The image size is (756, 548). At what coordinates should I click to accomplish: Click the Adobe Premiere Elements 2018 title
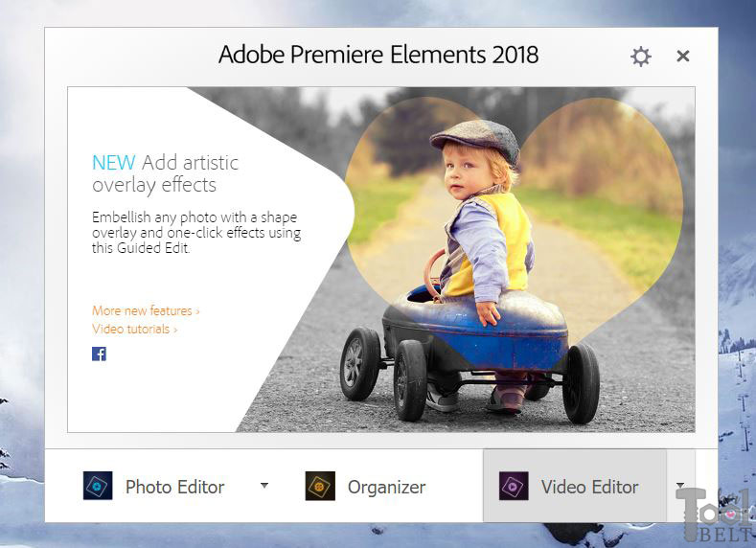point(378,55)
